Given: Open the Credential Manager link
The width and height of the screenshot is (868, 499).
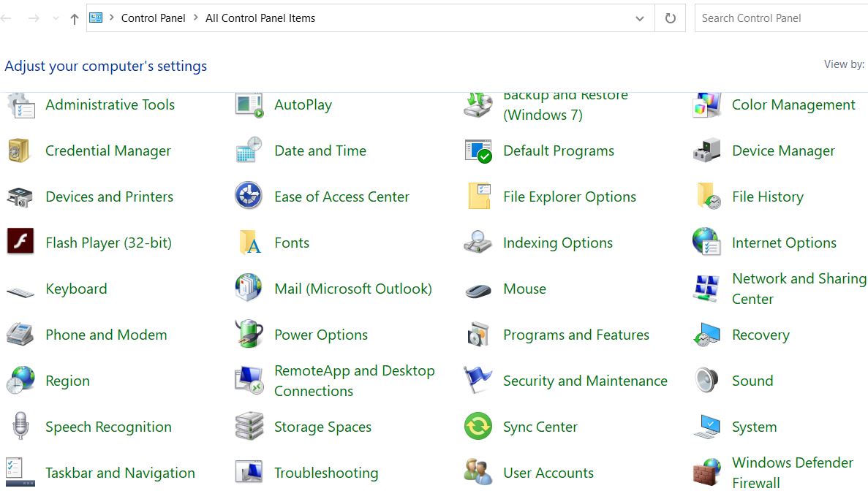Looking at the screenshot, I should coord(108,151).
